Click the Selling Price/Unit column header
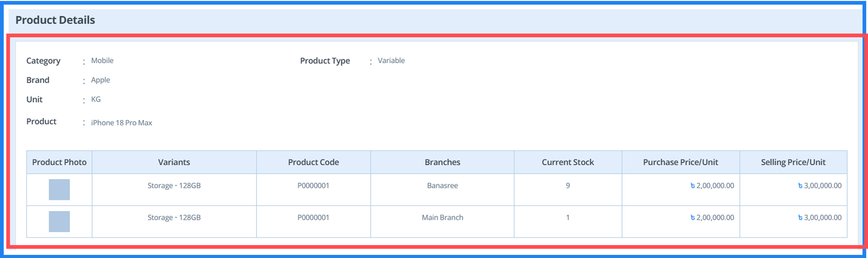This screenshot has width=868, height=258. point(793,162)
